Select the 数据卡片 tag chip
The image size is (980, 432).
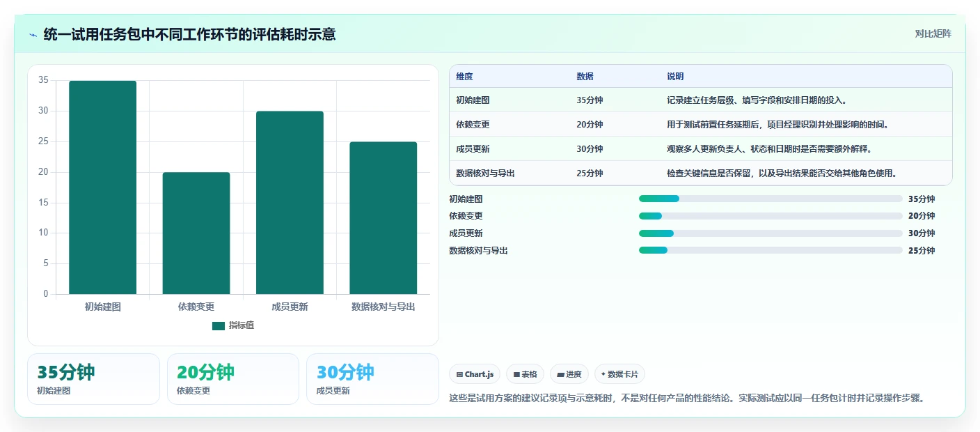(x=619, y=374)
